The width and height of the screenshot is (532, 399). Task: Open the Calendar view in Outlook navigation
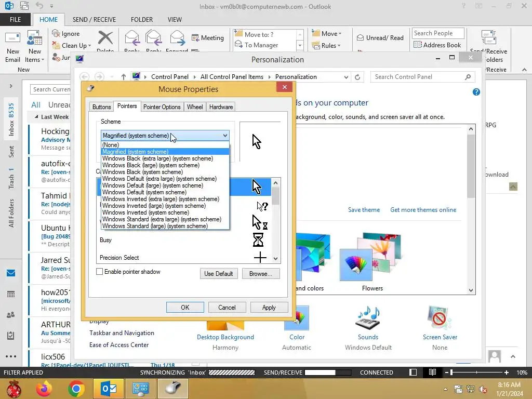pyautogui.click(x=11, y=294)
